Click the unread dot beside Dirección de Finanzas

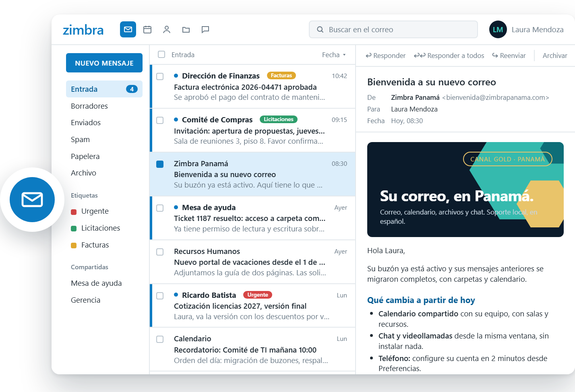coord(176,76)
